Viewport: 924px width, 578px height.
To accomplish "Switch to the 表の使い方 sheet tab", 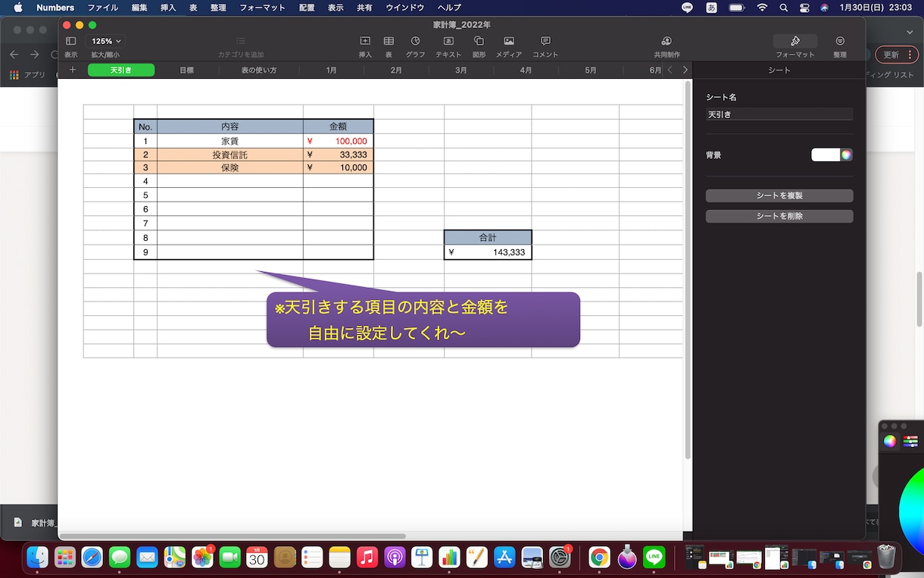I will pyautogui.click(x=259, y=70).
